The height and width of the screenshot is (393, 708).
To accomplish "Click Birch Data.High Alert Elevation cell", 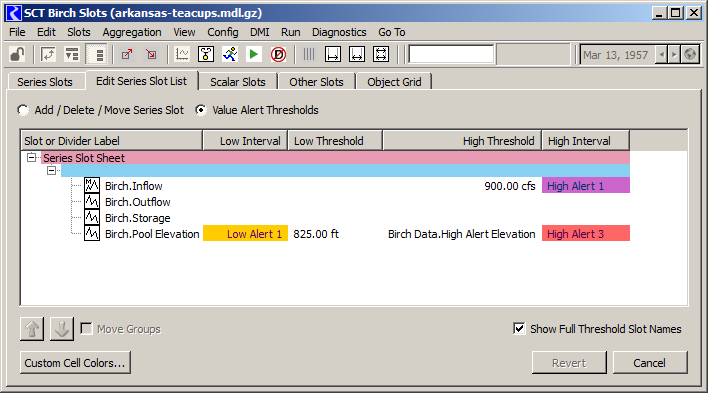I will point(461,234).
